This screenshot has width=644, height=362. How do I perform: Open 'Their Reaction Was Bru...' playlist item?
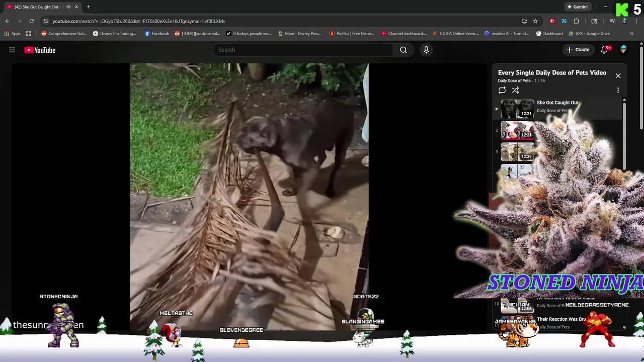(x=561, y=319)
